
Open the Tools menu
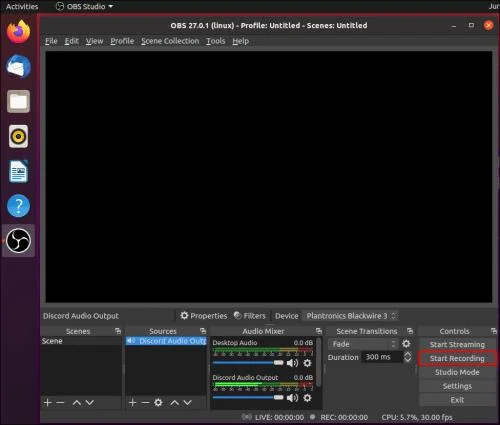[215, 41]
